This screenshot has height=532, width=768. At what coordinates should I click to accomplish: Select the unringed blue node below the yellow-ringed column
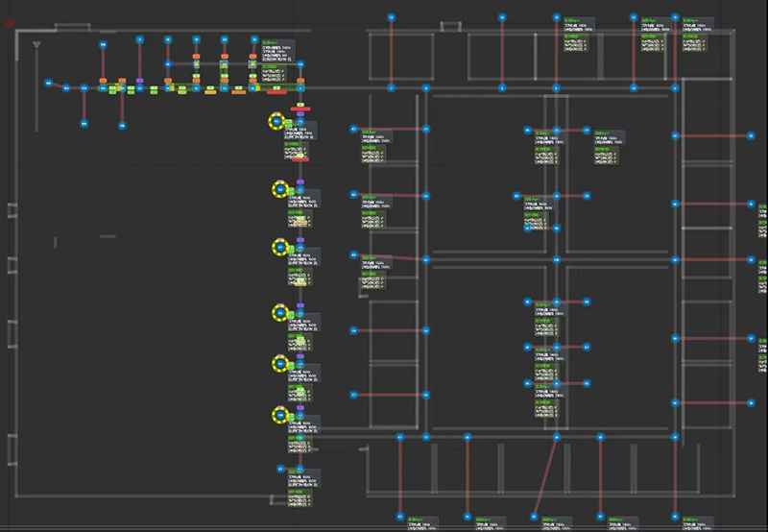click(280, 469)
